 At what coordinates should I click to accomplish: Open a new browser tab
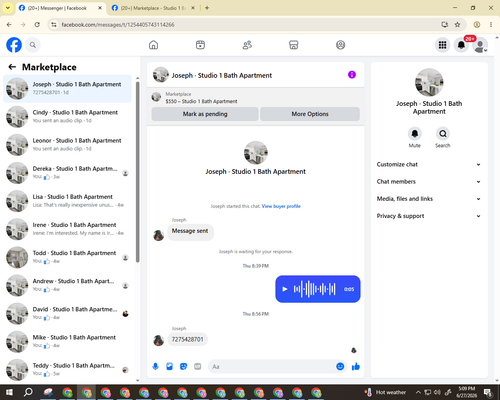(x=207, y=8)
